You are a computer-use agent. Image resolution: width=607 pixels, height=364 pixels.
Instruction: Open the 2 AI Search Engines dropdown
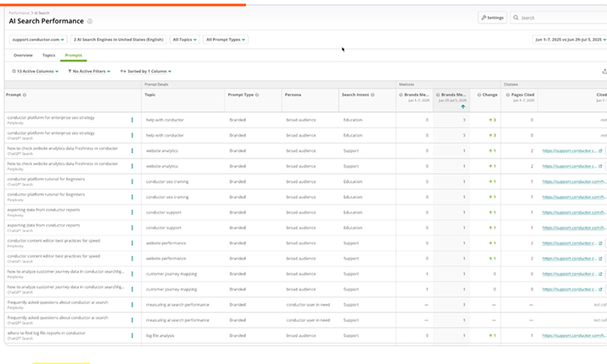tap(118, 40)
